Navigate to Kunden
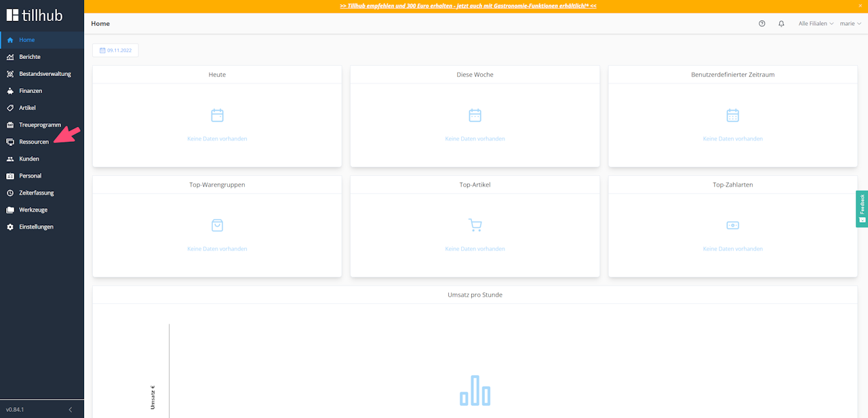Image resolution: width=868 pixels, height=418 pixels. coord(42,159)
